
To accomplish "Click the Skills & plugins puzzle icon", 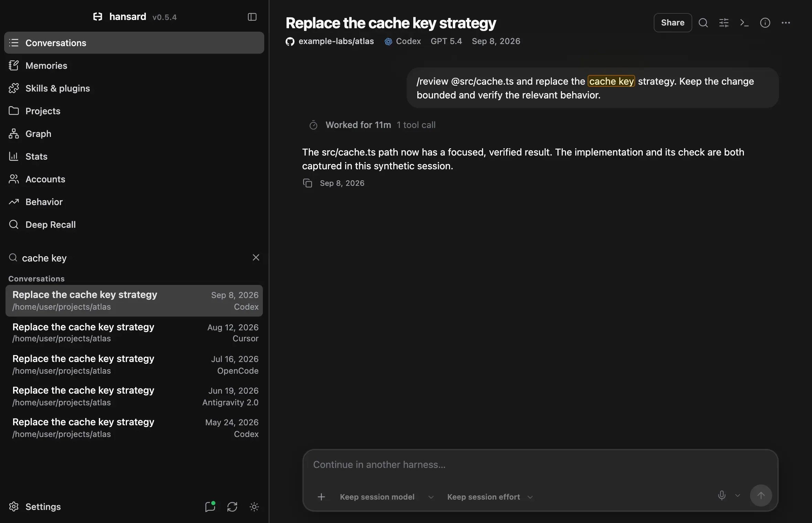I will [x=14, y=88].
